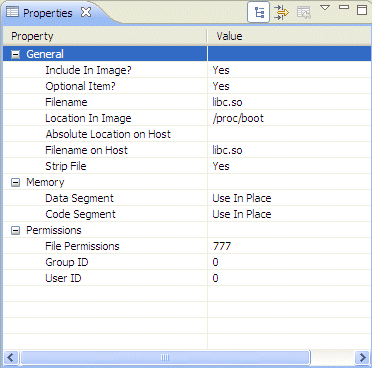This screenshot has width=372, height=368.
Task: Collapse the Memory category
Action: tap(15, 182)
